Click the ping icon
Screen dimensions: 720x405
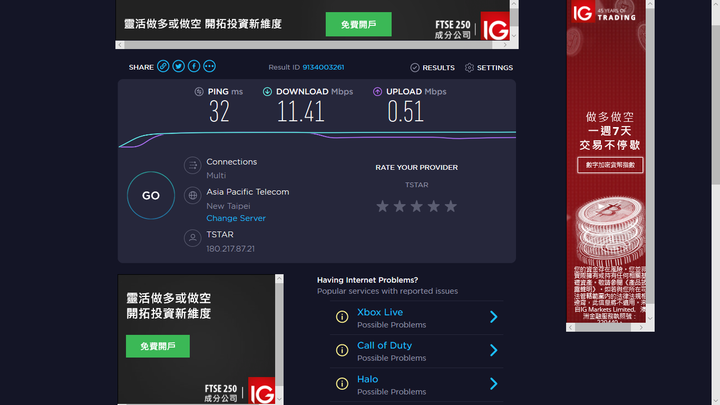[199, 92]
